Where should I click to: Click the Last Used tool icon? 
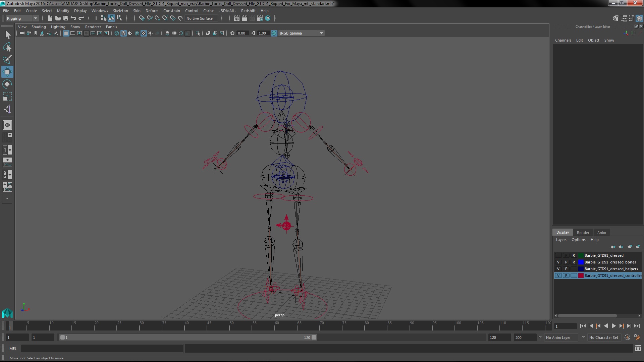pyautogui.click(x=7, y=109)
